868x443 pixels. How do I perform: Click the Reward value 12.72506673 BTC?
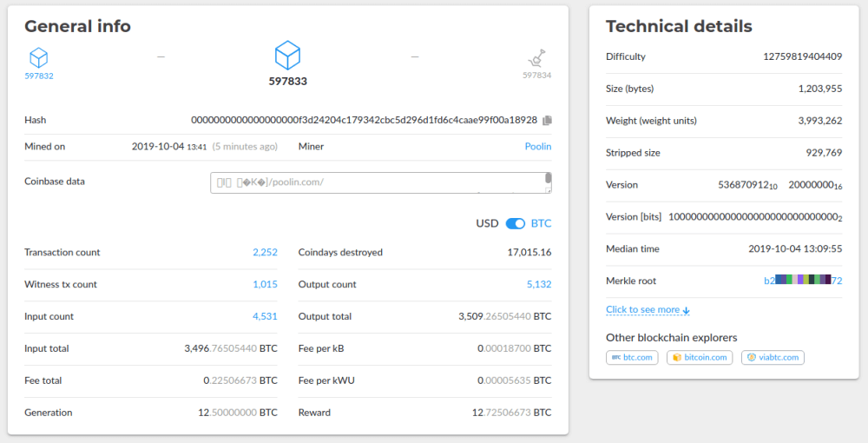(x=511, y=413)
